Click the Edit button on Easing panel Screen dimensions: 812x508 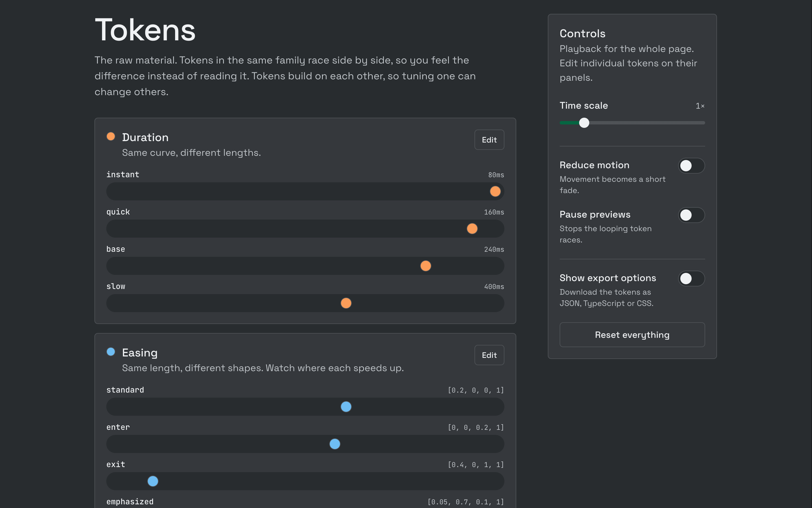click(x=489, y=355)
